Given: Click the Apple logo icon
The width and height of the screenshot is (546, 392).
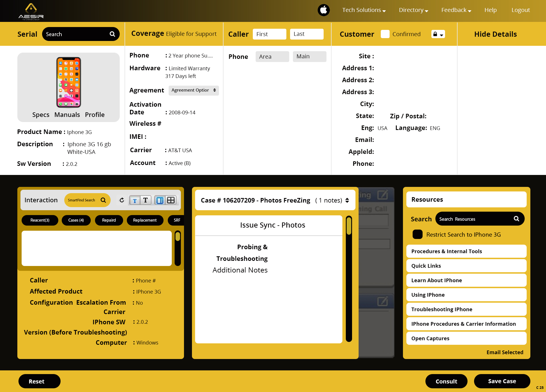Looking at the screenshot, I should [x=324, y=10].
